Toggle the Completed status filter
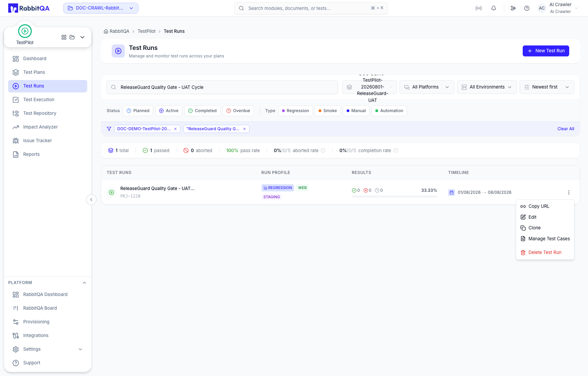 pyautogui.click(x=202, y=111)
